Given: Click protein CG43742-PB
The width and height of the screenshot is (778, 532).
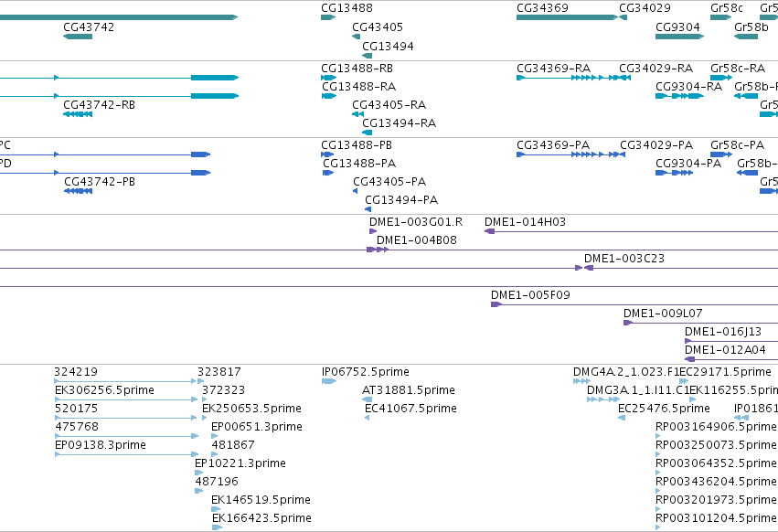Looking at the screenshot, I should coord(78,191).
